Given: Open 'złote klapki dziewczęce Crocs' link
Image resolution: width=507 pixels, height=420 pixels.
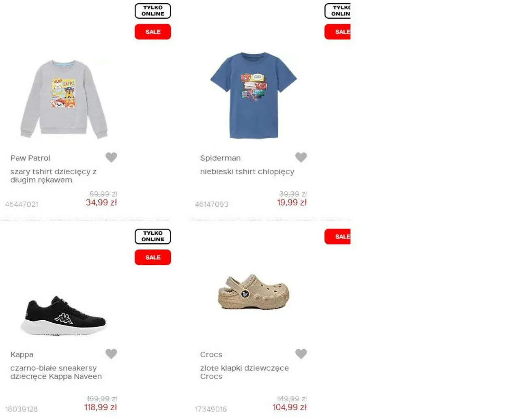Looking at the screenshot, I should (x=245, y=372).
